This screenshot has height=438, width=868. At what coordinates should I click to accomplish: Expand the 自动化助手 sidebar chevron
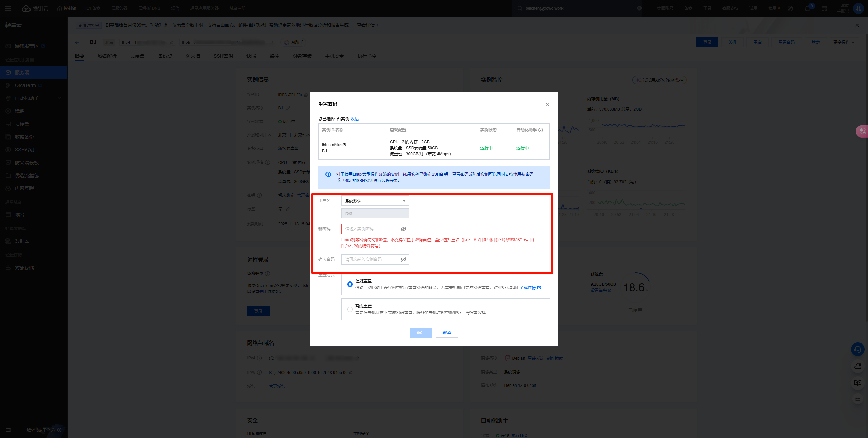pyautogui.click(x=60, y=98)
